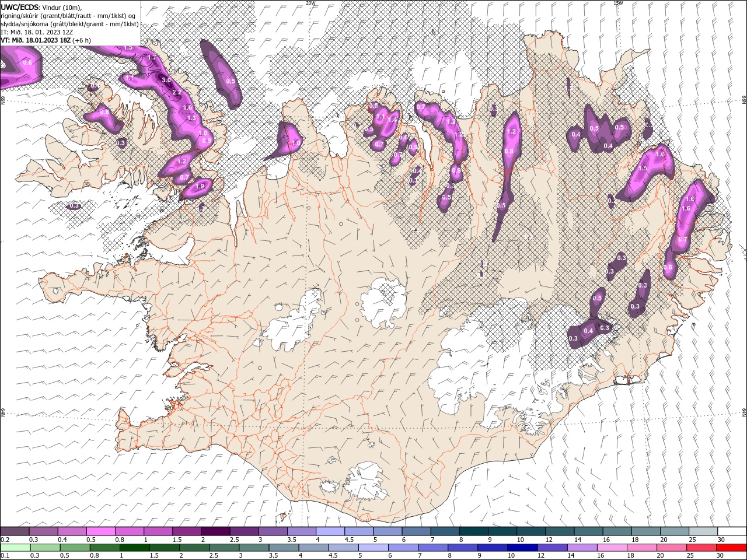Select lower legend swatch between 0.5 and 0.8

tap(75, 548)
